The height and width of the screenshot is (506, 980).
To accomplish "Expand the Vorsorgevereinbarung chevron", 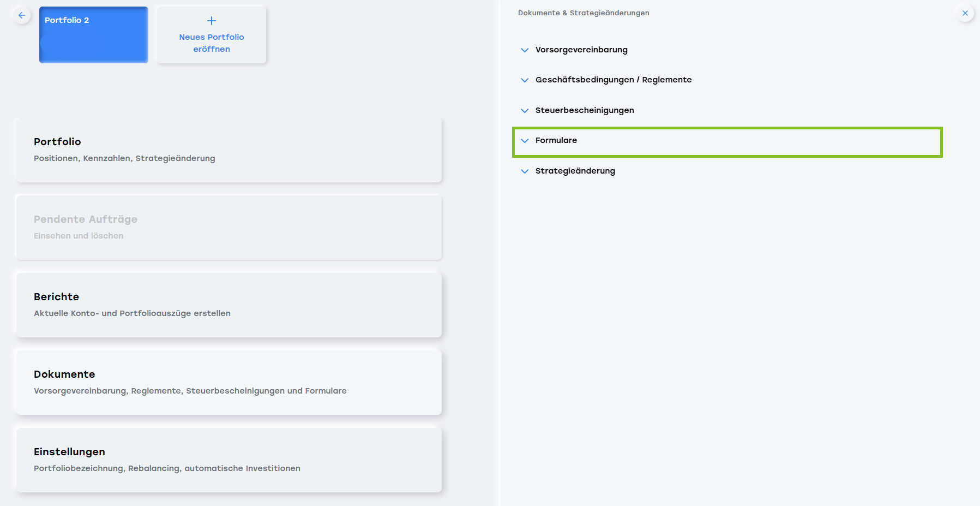I will point(525,50).
